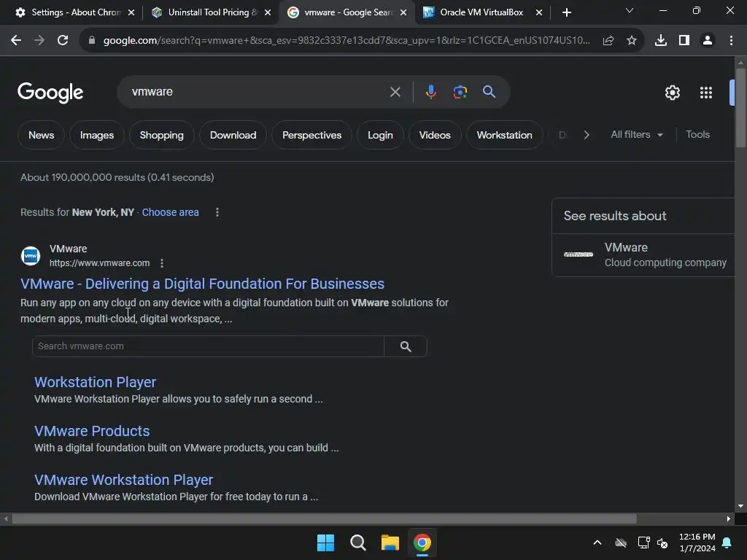
Task: Search by image with Google Lens icon
Action: tap(460, 92)
